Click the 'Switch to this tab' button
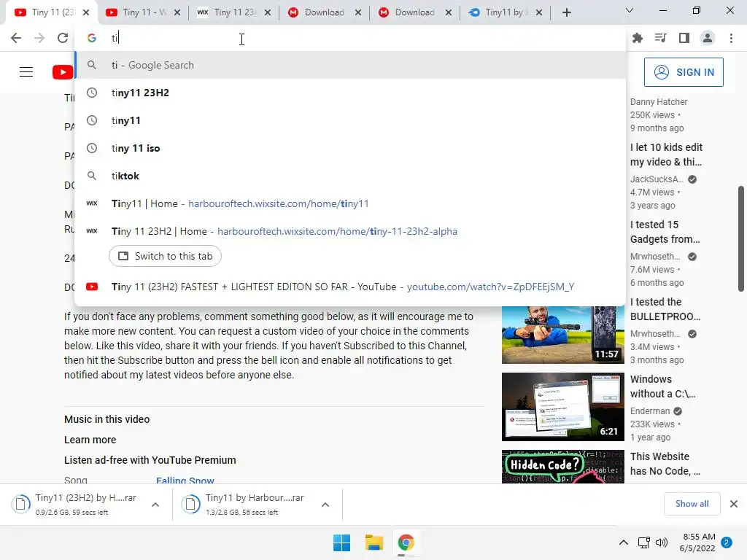 pyautogui.click(x=165, y=256)
